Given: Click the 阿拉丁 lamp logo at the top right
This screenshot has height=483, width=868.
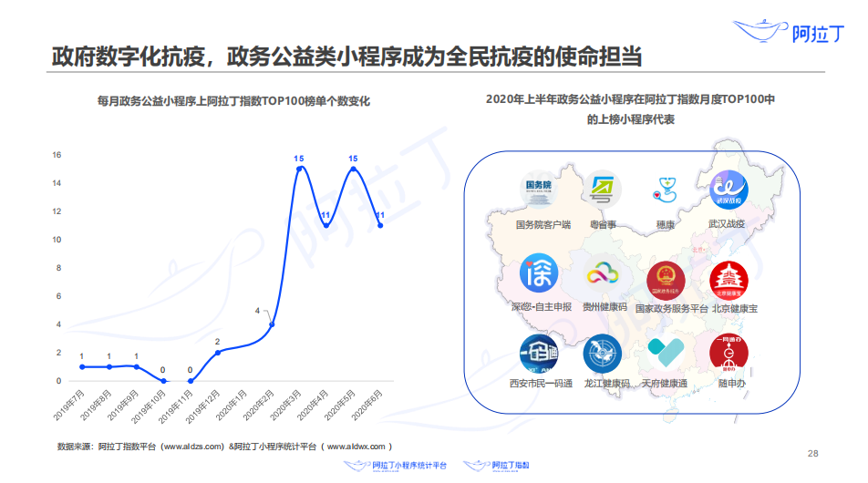Looking at the screenshot, I should pyautogui.click(x=789, y=32).
